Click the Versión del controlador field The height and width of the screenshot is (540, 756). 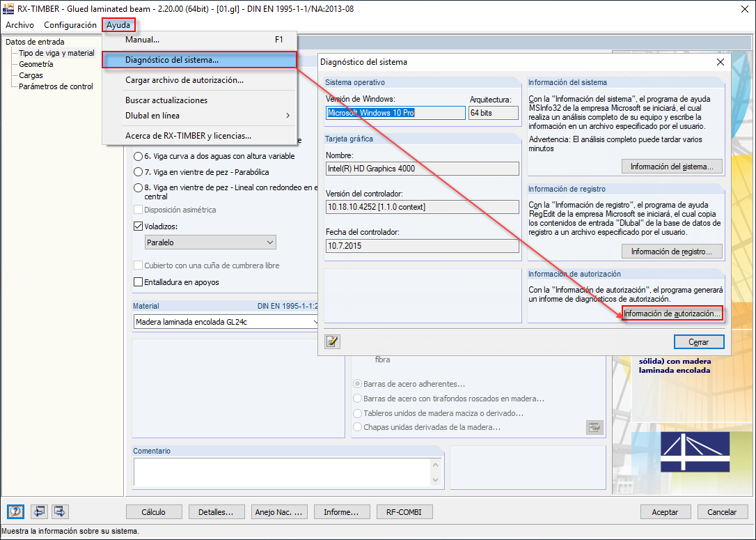click(x=423, y=207)
